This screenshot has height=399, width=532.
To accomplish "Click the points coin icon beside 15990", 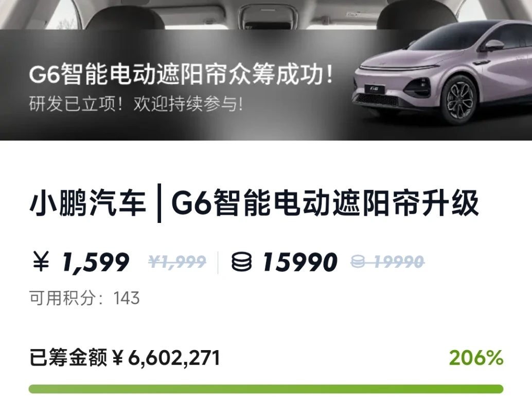I will (242, 262).
